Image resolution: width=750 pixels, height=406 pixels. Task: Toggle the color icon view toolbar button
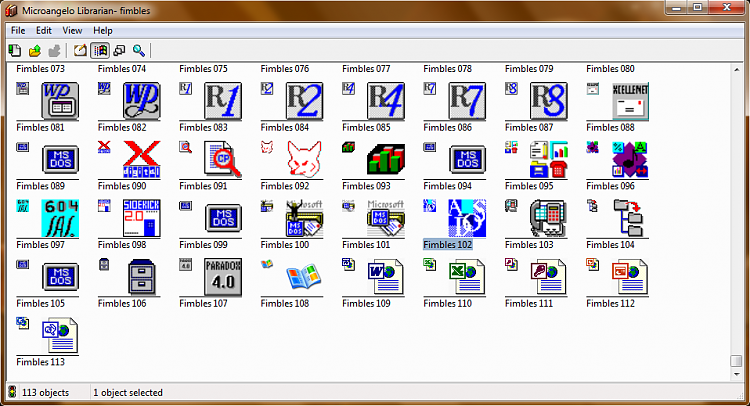coord(100,50)
